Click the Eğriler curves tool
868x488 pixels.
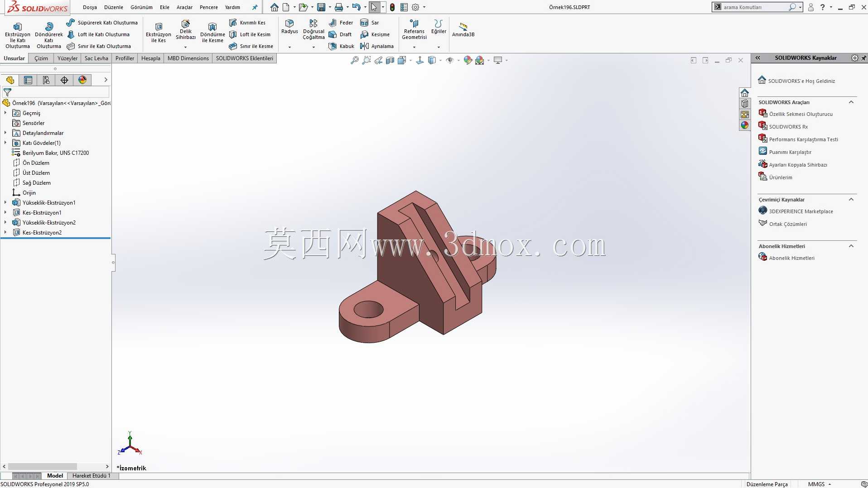coord(439,27)
